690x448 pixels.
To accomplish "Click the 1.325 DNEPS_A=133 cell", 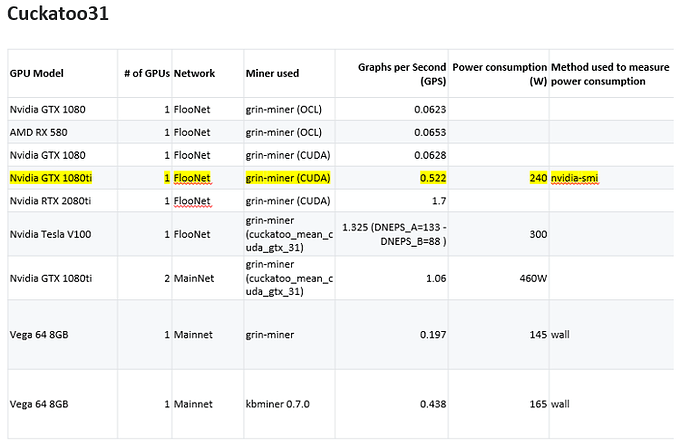I will pyautogui.click(x=394, y=234).
